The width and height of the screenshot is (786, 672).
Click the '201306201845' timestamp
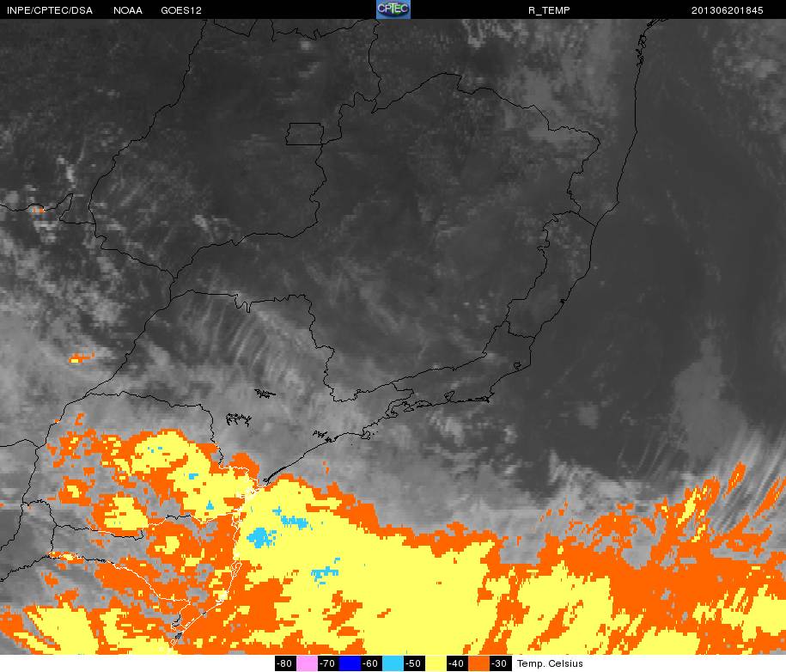point(728,10)
